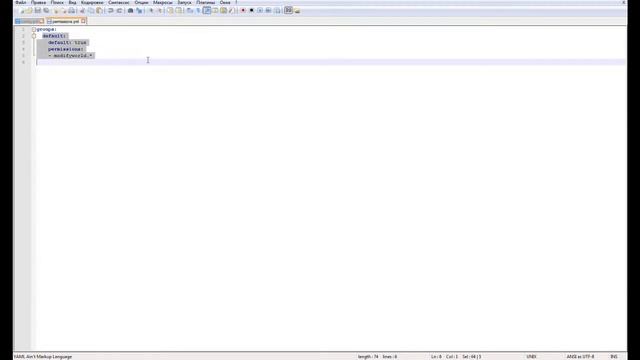Click the Save toolbar icon
The height and width of the screenshot is (360, 640).
tap(38, 11)
